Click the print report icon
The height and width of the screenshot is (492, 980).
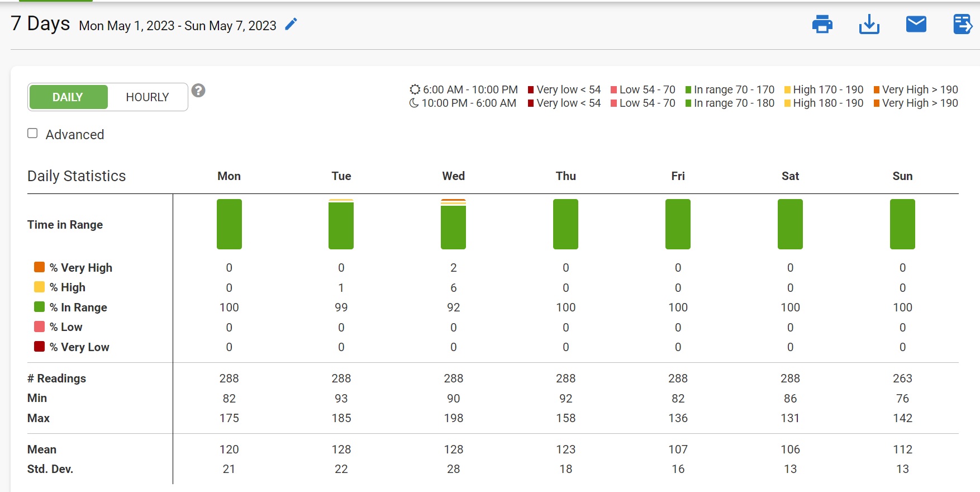[x=822, y=24]
